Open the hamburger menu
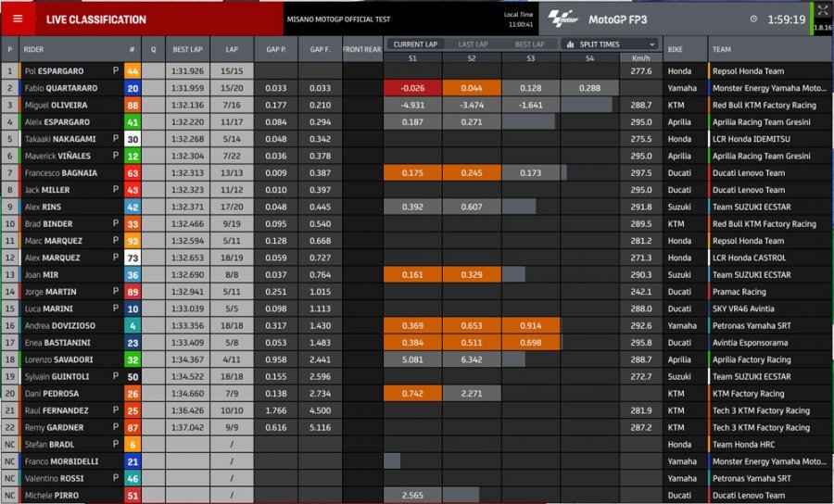Image resolution: width=834 pixels, height=504 pixels. (x=18, y=19)
